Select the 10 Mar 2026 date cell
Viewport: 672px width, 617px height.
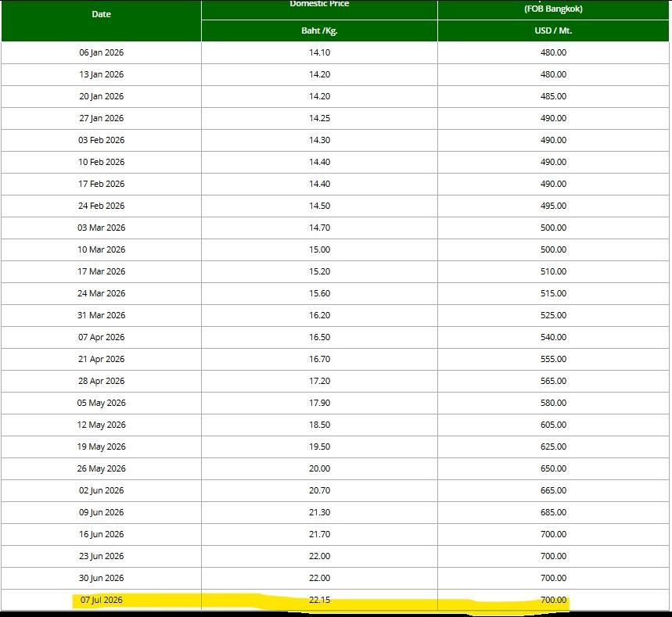pos(101,249)
